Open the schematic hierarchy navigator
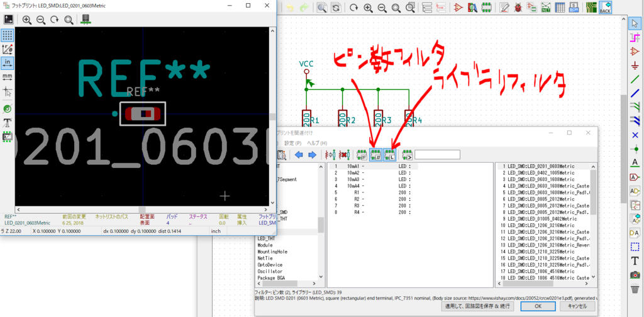The height and width of the screenshot is (317, 644). click(x=427, y=8)
